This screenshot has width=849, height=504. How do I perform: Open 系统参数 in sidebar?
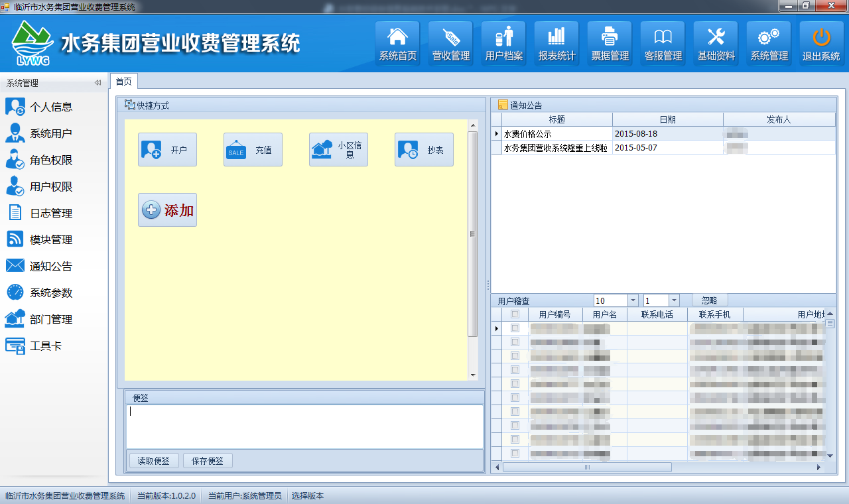[39, 292]
